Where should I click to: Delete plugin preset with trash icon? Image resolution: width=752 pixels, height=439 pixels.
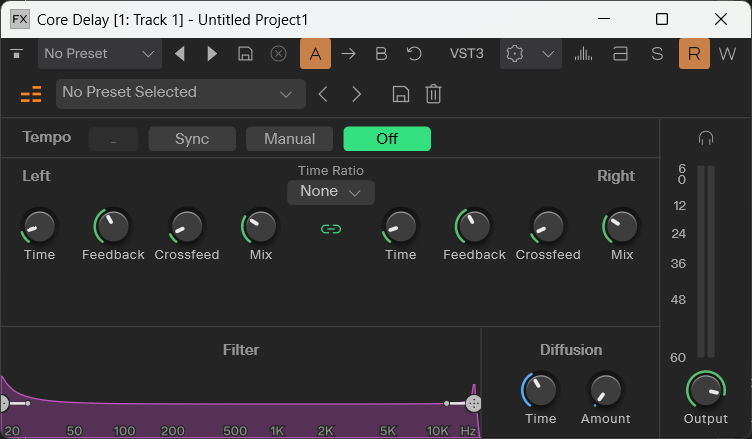coord(433,94)
